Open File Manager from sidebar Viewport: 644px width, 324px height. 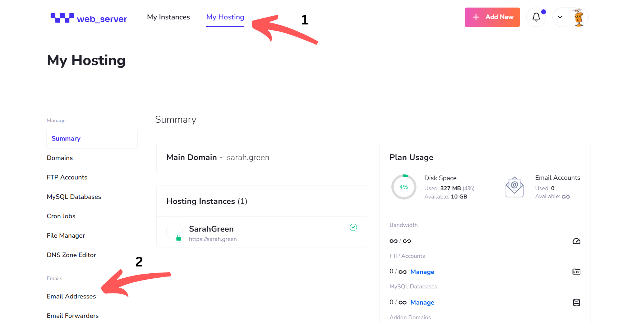tap(66, 236)
